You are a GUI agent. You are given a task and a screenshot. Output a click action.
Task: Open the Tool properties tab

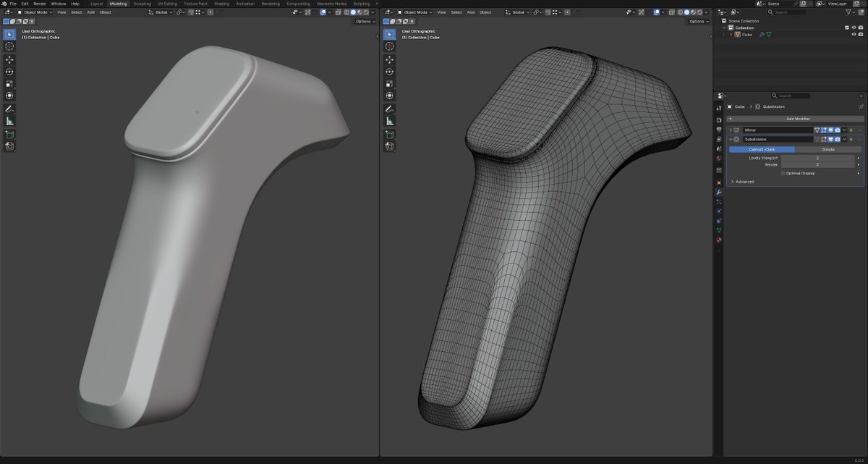point(719,108)
